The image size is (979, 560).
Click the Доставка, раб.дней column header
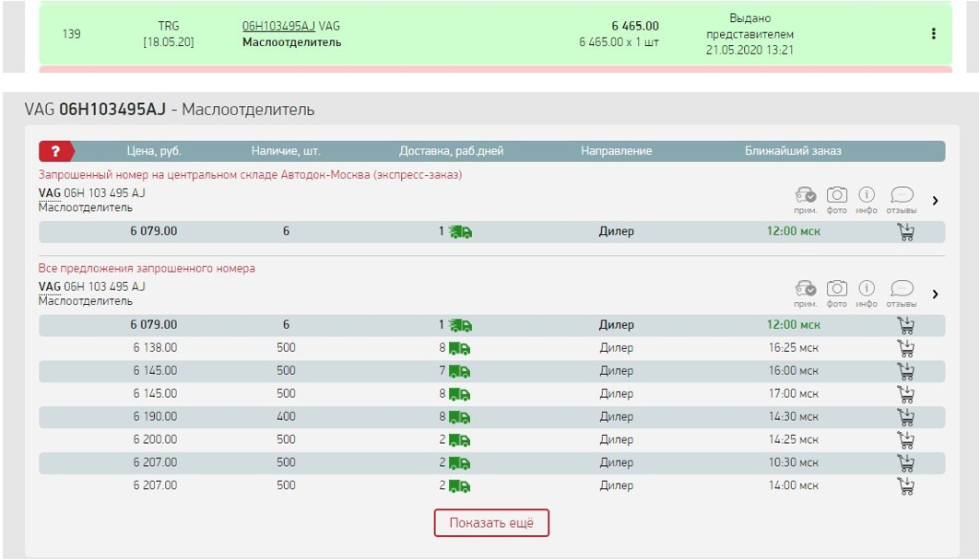coord(451,151)
